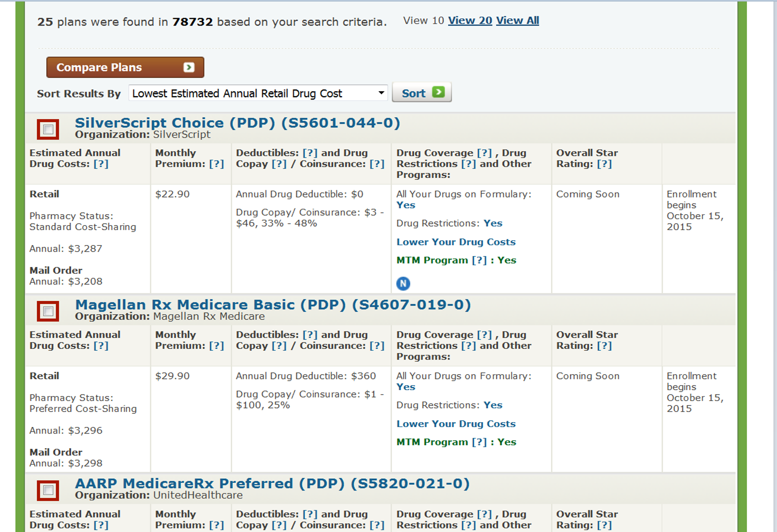Select Standard Cost-Sharing pharmacy status text
The image size is (777, 532).
coord(83,227)
